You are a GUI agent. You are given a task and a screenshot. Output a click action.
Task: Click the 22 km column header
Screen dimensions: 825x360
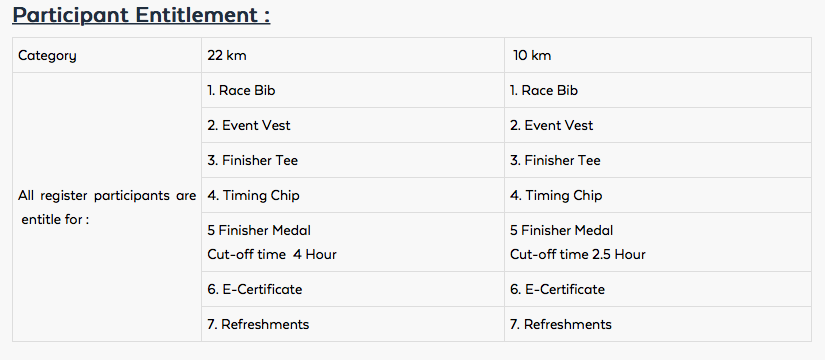(x=353, y=55)
